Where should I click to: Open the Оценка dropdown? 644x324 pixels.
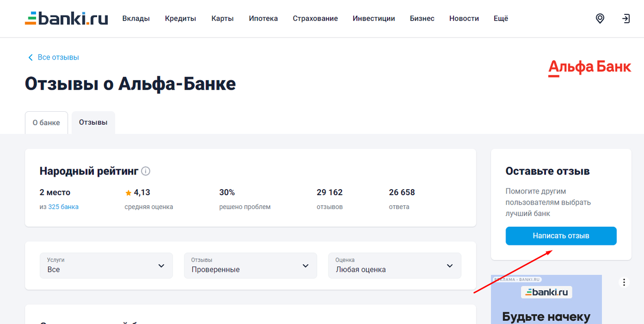394,265
